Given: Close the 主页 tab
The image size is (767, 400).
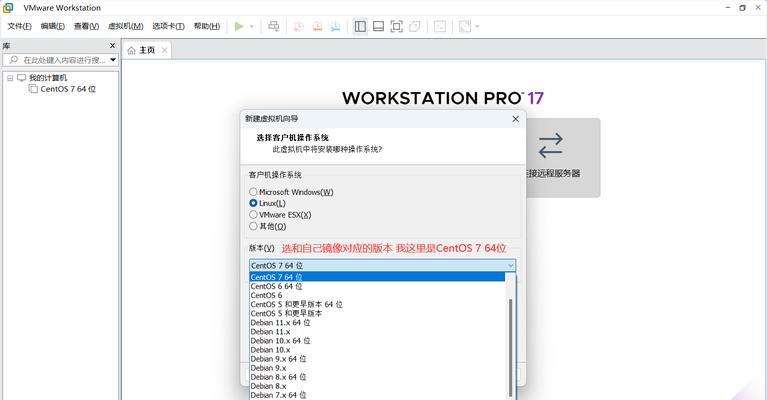Looking at the screenshot, I should pos(164,50).
